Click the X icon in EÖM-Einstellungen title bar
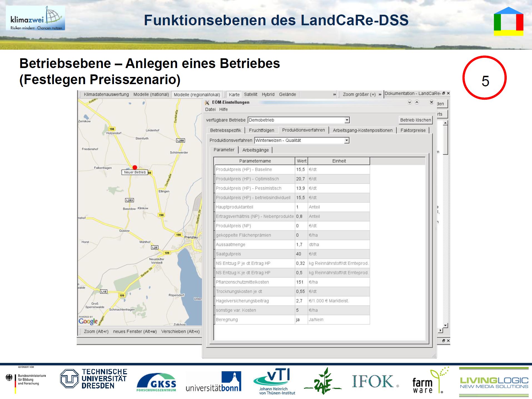This screenshot has width=532, height=399. coord(431,102)
